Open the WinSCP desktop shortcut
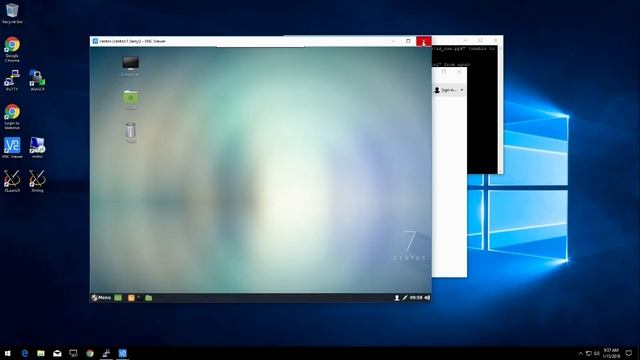The image size is (640, 360). click(37, 80)
